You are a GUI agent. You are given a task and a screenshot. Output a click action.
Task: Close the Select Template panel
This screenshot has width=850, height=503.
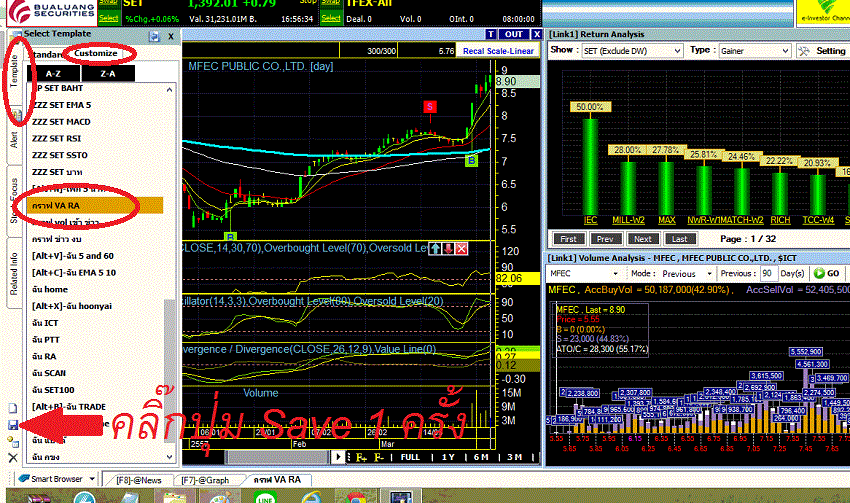click(x=171, y=36)
